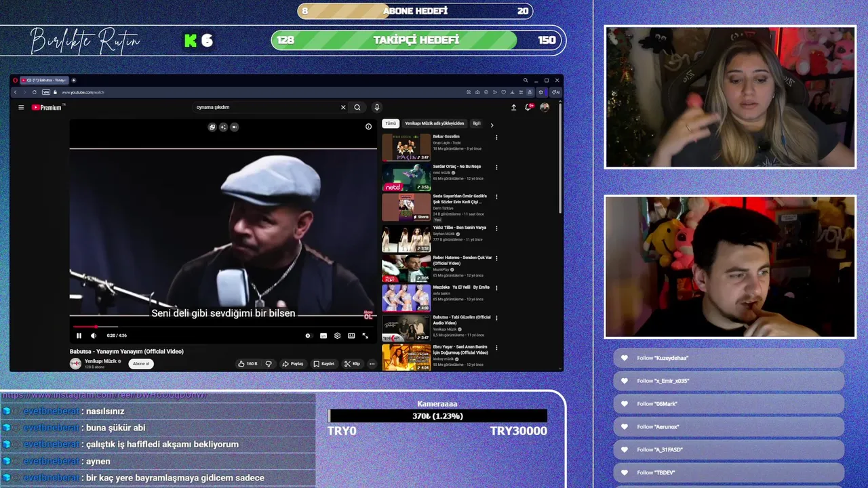Viewport: 868px width, 488px height.
Task: Open the browser's tab search magnifier
Action: 525,80
